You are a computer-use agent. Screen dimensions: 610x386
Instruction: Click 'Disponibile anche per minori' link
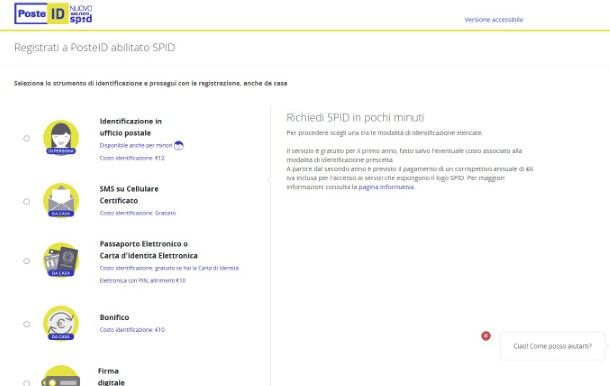tap(136, 146)
